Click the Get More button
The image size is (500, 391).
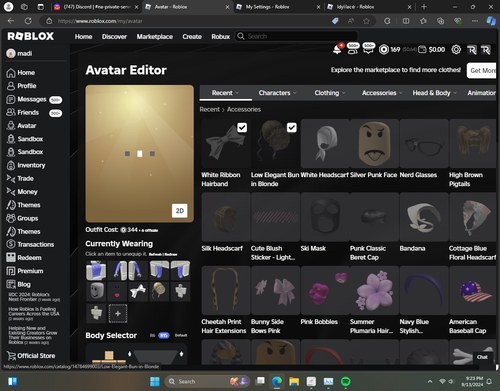(482, 71)
